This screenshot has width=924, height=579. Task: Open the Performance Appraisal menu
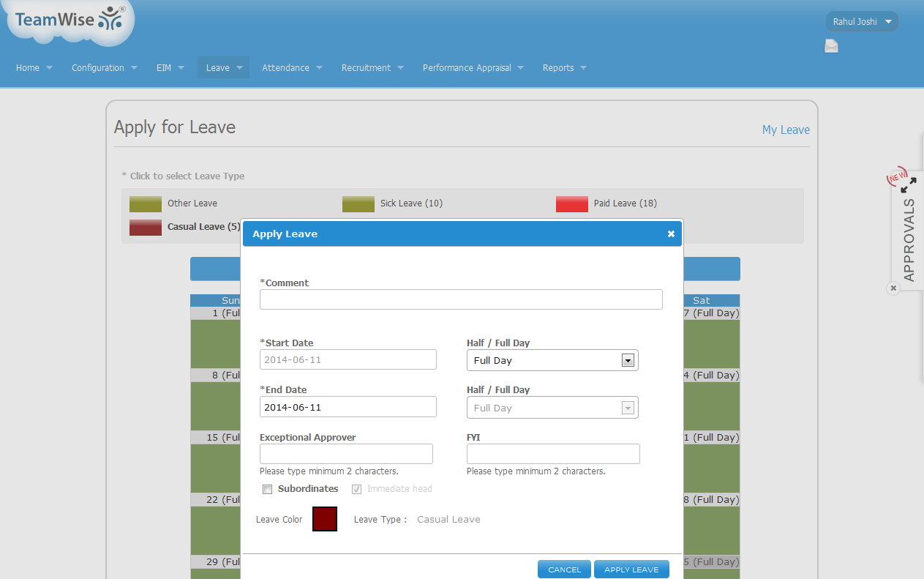tap(473, 68)
